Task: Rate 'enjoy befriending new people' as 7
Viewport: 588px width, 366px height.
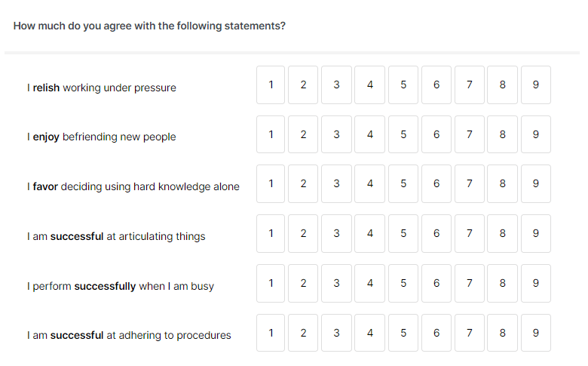Action: (x=470, y=134)
